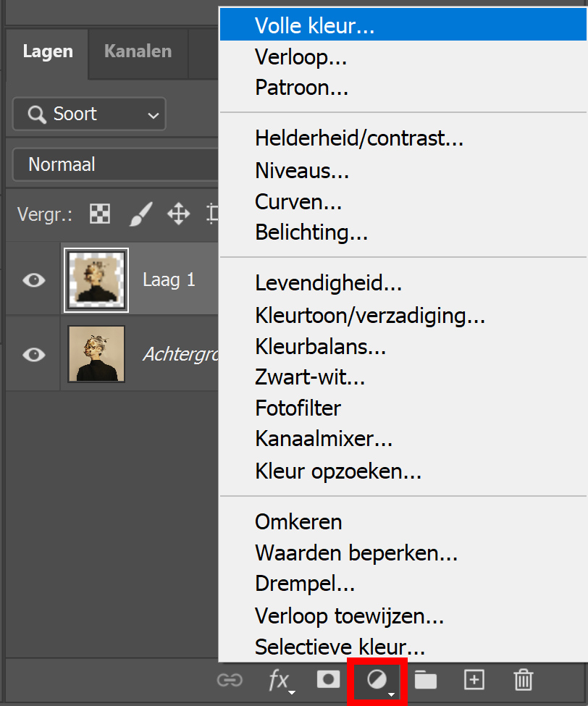Hide the Laag 1 layer
Image resolution: width=588 pixels, height=706 pixels.
click(x=34, y=280)
